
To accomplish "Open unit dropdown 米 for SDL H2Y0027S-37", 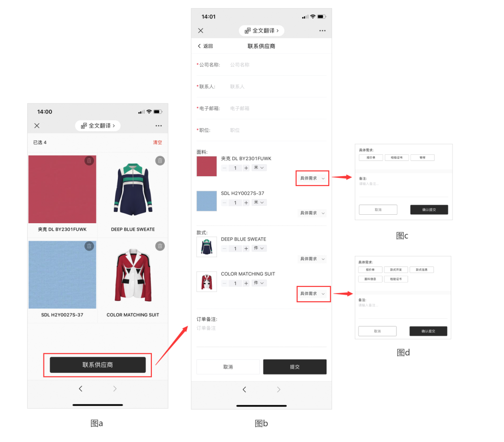I will point(259,202).
